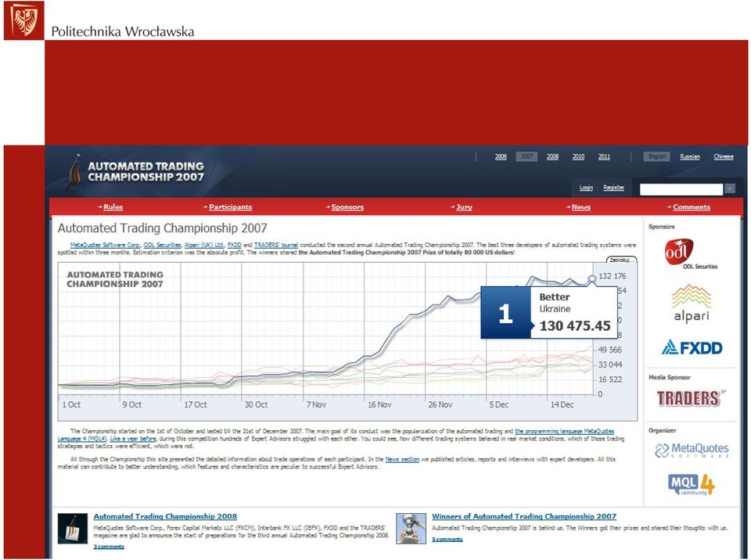Open the Championship 2008 news thumbnail

coord(73,529)
